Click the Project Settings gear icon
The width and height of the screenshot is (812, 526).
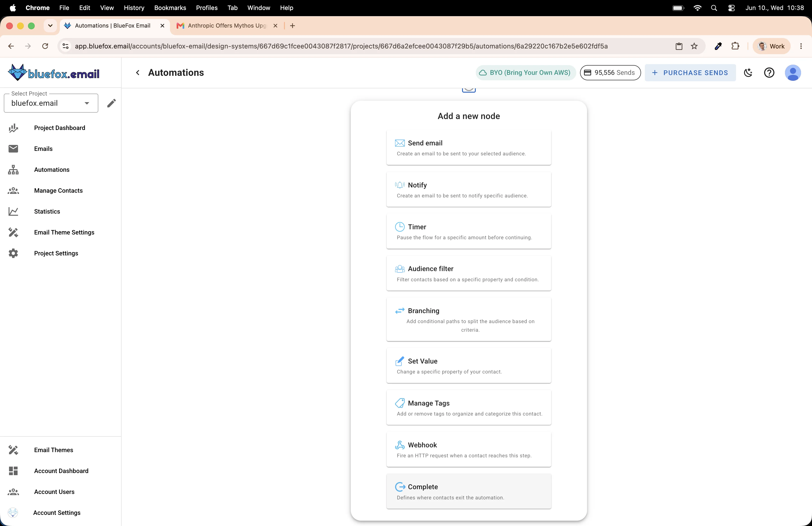click(x=13, y=253)
